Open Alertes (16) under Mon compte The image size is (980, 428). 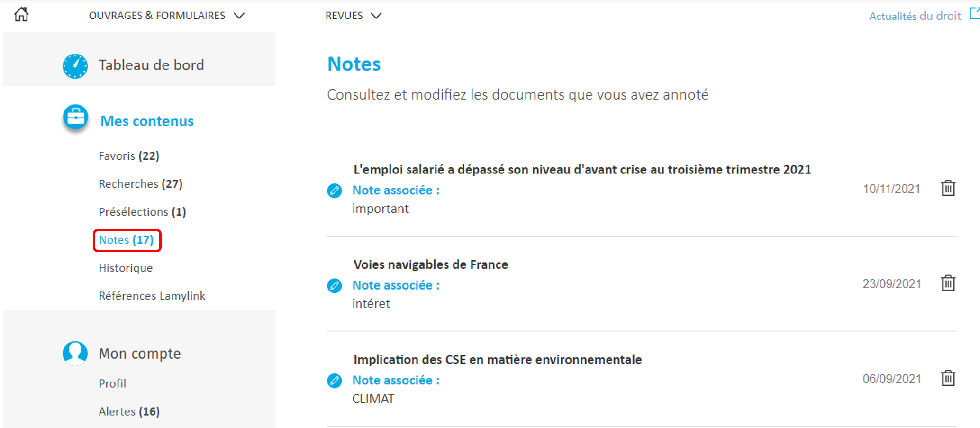tap(129, 411)
